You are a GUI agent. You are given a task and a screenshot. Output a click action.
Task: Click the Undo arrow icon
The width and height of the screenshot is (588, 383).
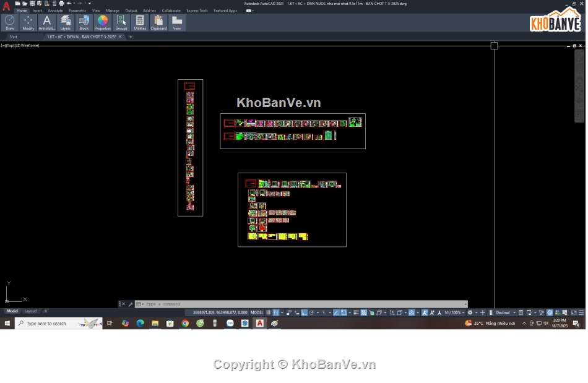[x=69, y=3]
